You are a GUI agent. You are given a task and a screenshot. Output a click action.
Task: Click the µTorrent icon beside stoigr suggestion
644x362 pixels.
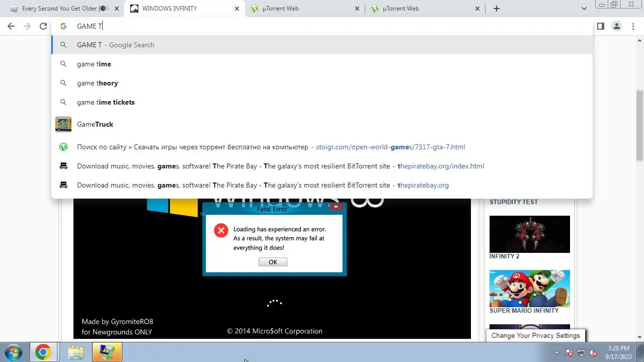click(63, 147)
